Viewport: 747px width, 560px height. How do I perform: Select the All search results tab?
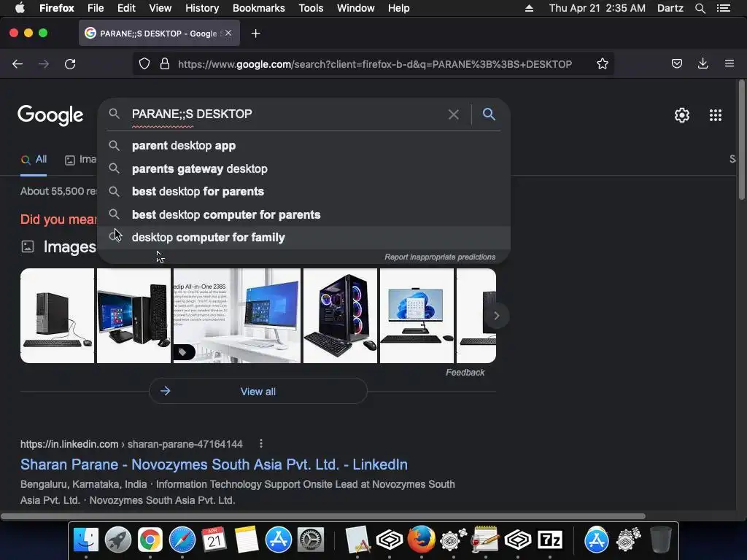[x=34, y=160]
